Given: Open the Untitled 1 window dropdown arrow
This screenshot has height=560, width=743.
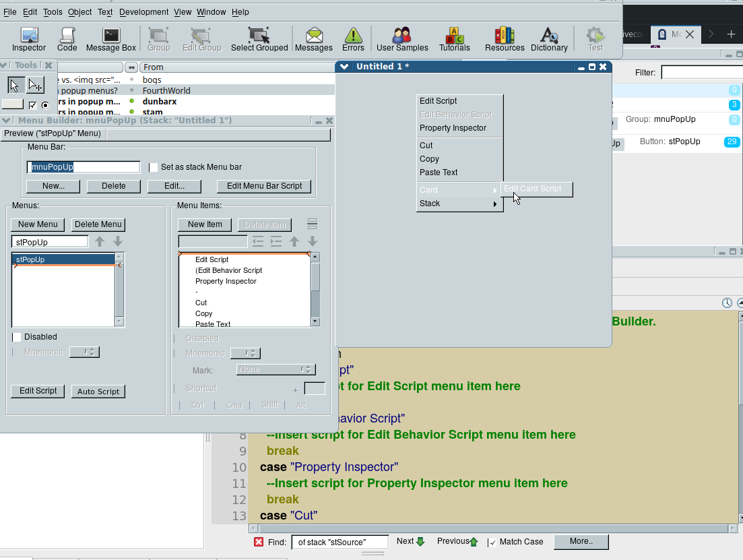Looking at the screenshot, I should pos(344,67).
